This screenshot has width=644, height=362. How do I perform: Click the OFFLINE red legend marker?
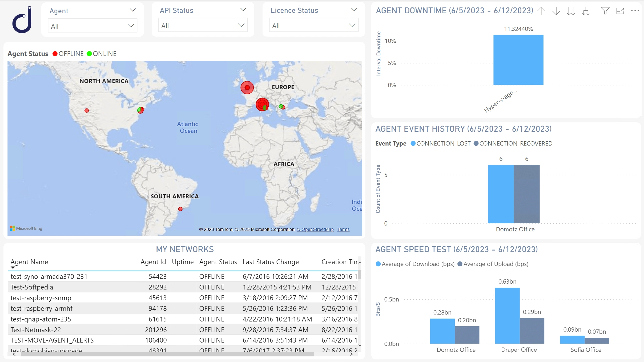[55, 54]
